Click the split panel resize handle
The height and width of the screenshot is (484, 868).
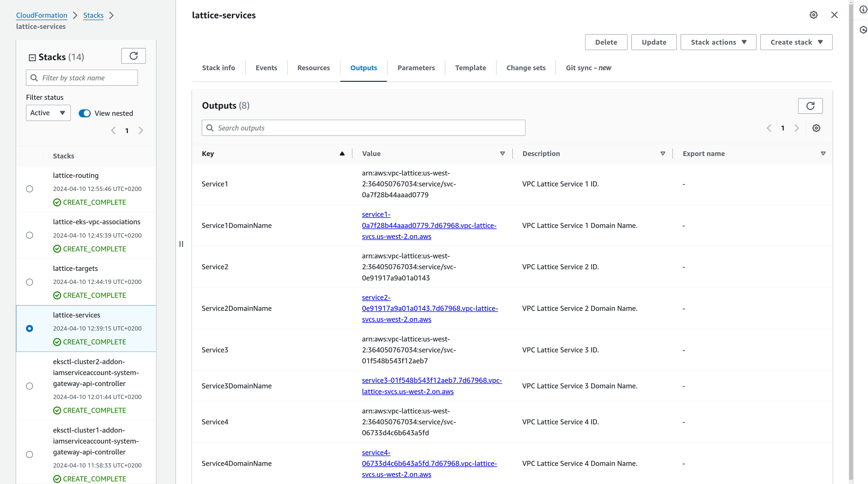click(x=181, y=244)
